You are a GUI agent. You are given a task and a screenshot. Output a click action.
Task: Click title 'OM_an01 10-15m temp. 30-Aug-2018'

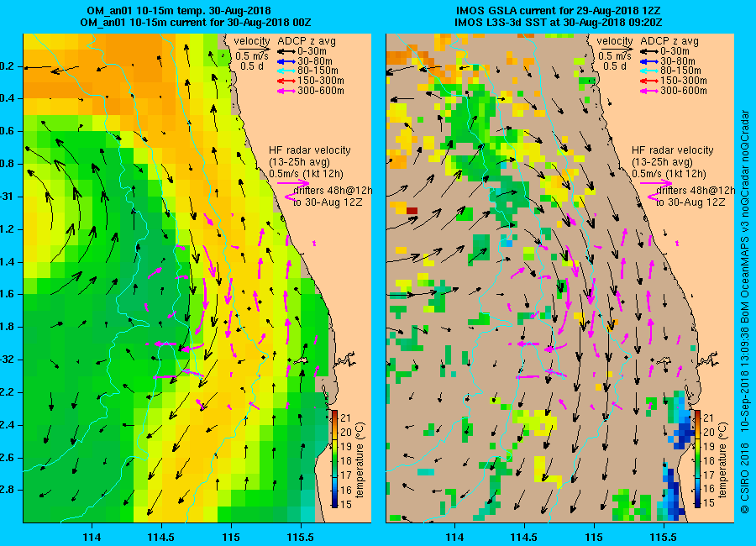coord(179,11)
